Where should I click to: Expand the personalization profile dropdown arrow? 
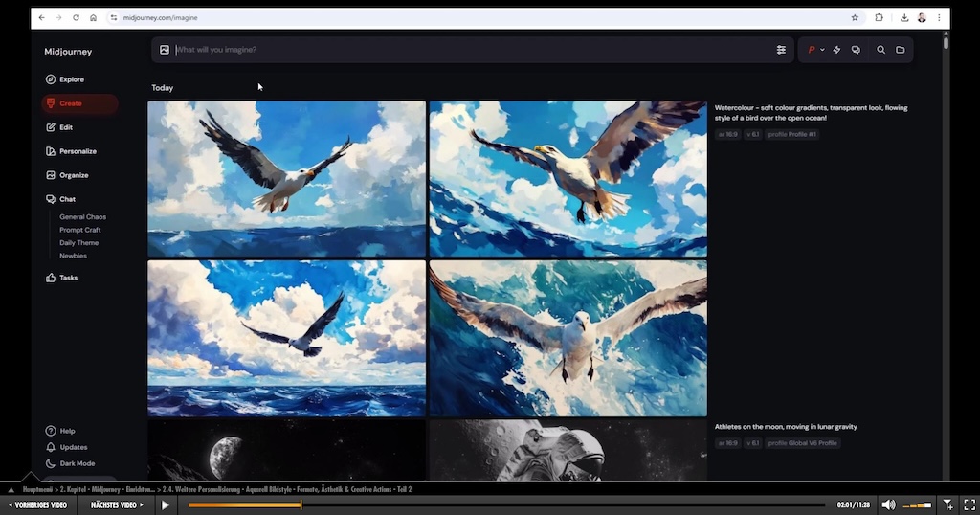tap(822, 50)
